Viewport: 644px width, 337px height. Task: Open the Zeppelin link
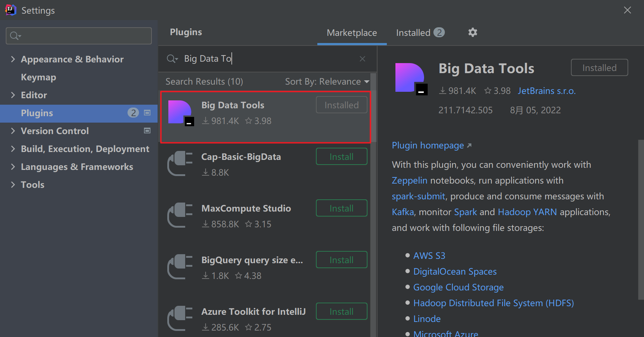click(x=409, y=180)
